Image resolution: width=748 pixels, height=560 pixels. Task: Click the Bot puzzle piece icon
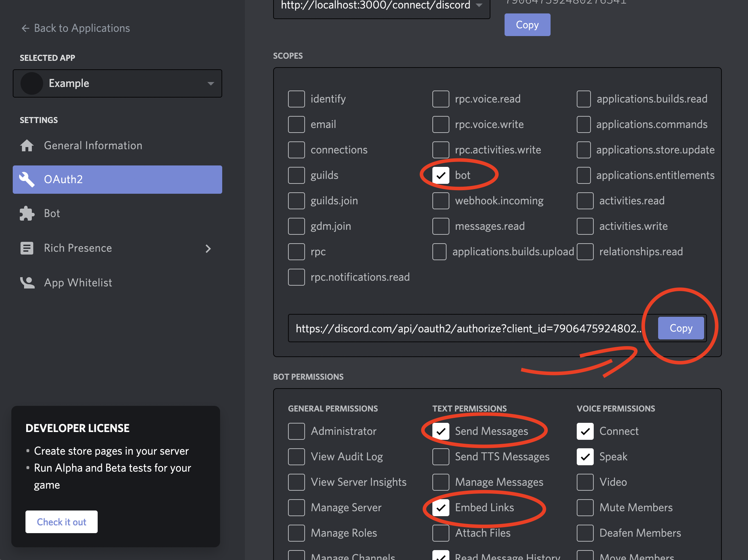[27, 214]
